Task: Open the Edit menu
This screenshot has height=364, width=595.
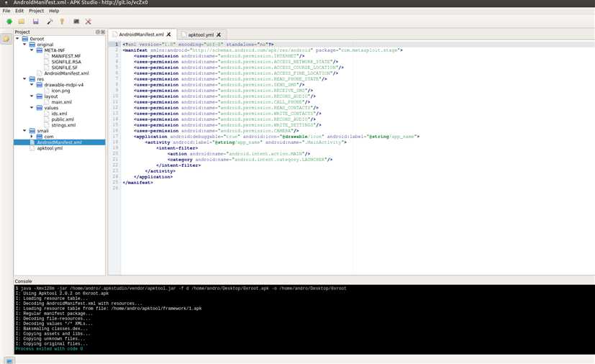Action: click(x=19, y=11)
